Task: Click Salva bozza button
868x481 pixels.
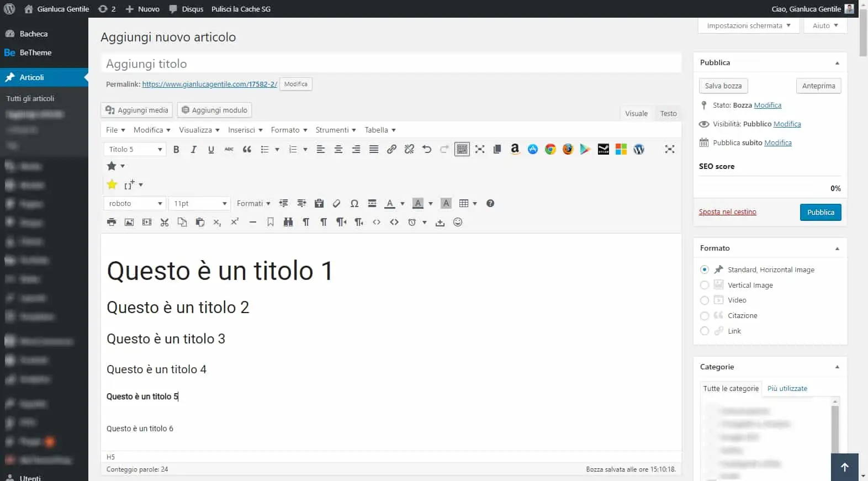Action: point(723,86)
